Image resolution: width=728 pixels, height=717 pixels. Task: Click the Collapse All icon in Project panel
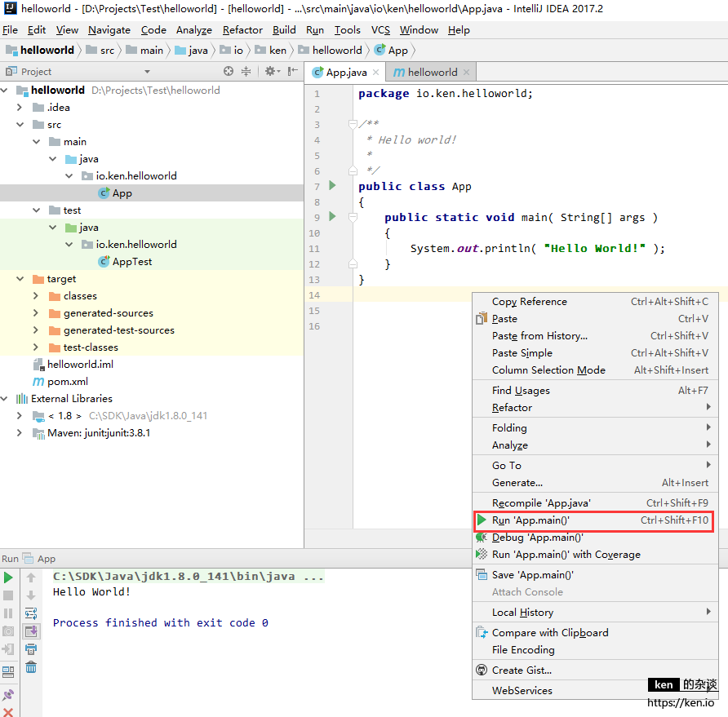coord(246,71)
